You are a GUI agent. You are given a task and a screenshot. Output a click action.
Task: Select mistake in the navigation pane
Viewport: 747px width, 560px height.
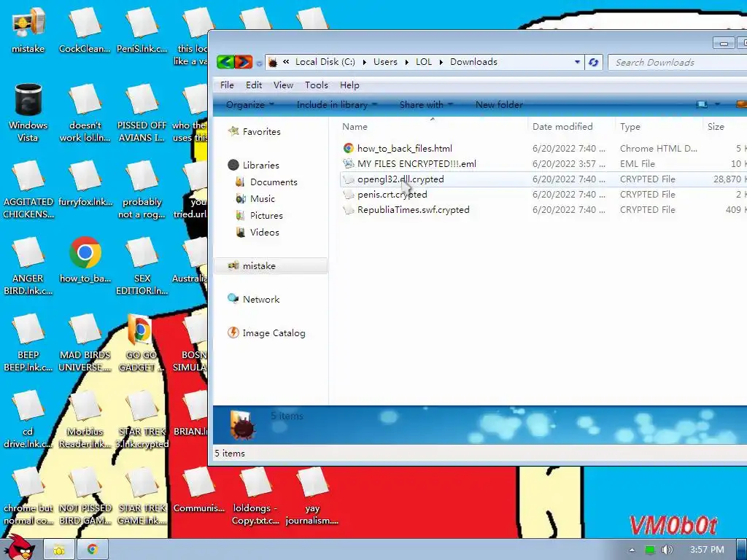(x=271, y=265)
